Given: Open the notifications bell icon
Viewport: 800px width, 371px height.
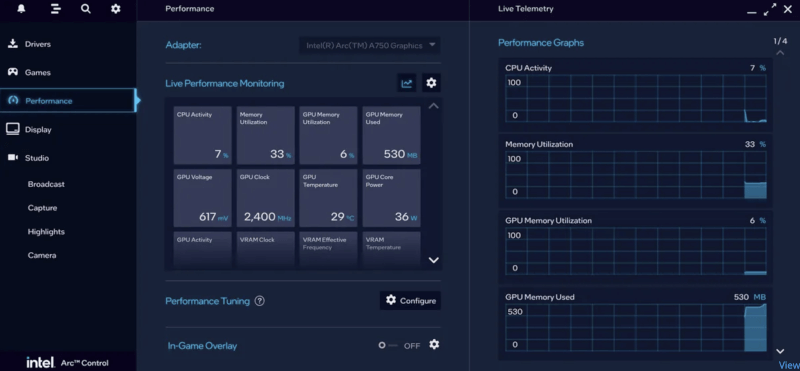Looking at the screenshot, I should (x=21, y=9).
